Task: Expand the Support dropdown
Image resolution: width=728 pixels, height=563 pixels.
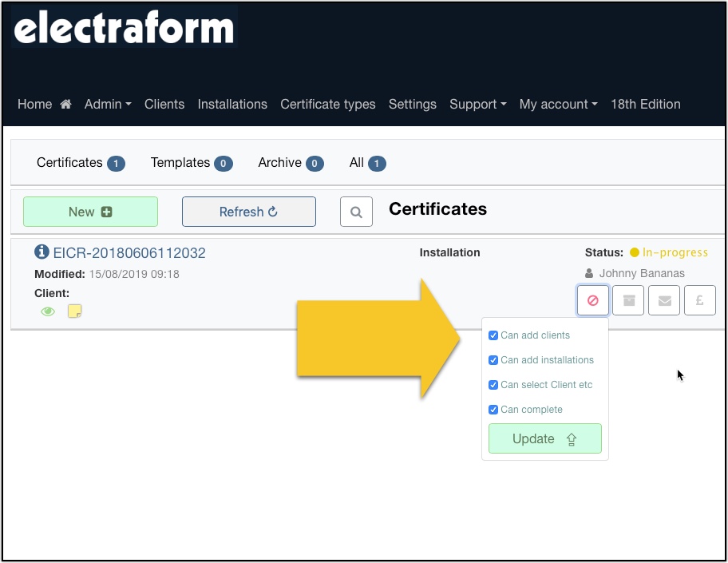Action: [x=477, y=104]
